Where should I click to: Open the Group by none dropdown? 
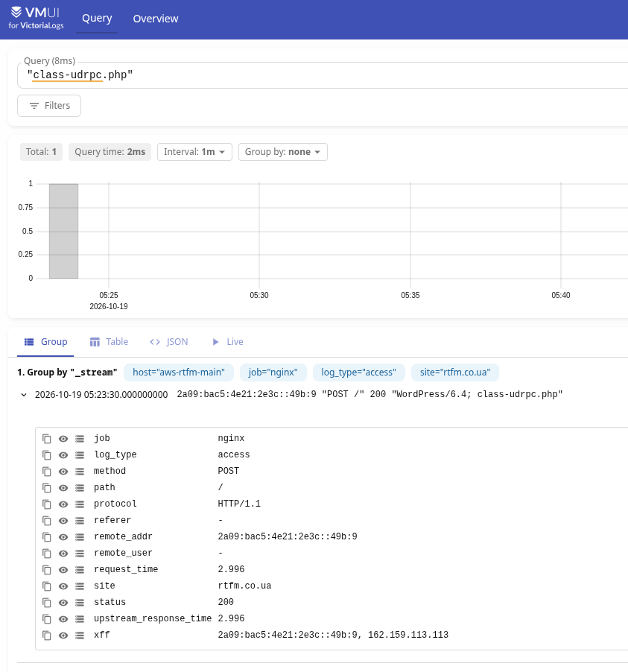coord(283,152)
